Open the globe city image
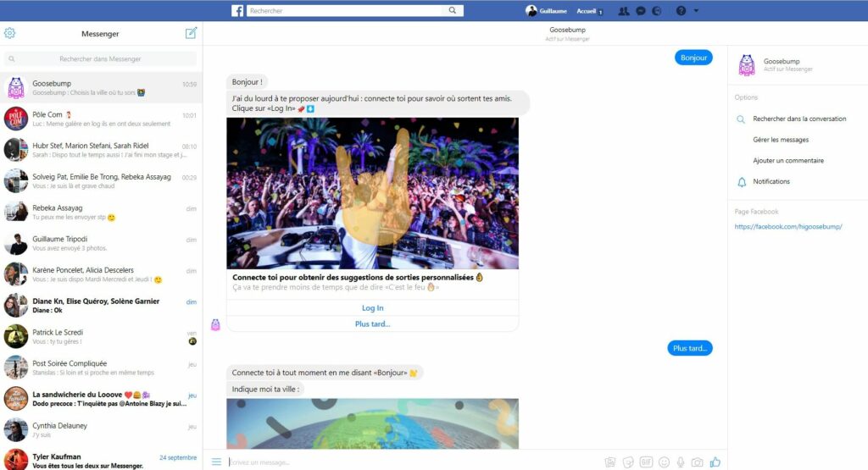The width and height of the screenshot is (868, 470). click(x=373, y=423)
